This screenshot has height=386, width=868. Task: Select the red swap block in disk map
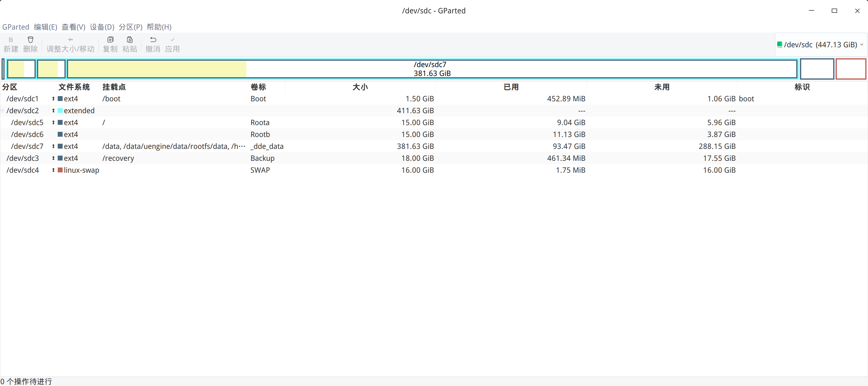851,69
